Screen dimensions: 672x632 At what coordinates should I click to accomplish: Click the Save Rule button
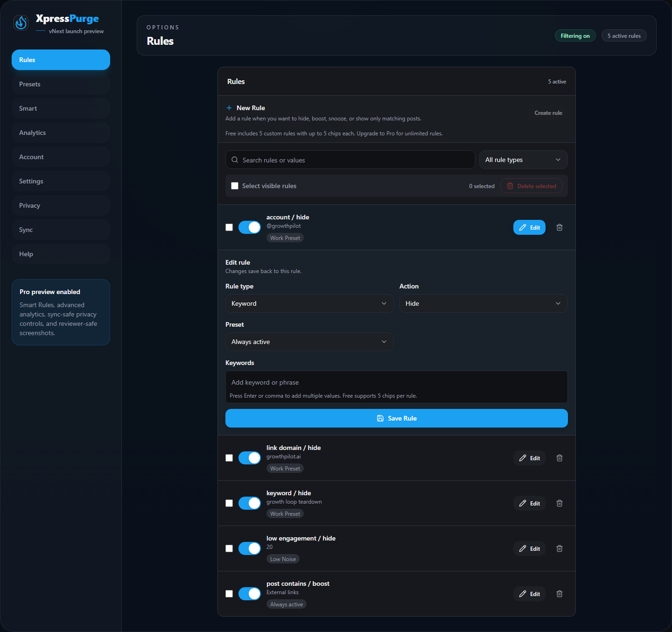point(397,418)
